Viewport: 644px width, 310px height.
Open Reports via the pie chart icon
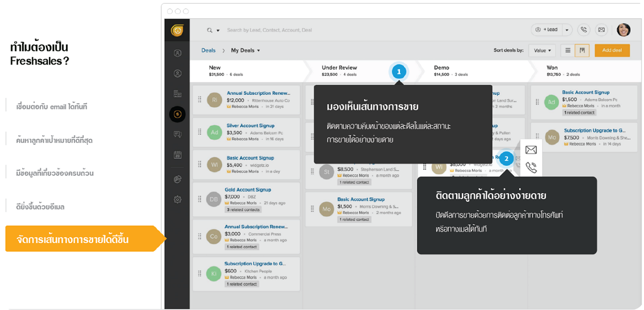point(178,179)
